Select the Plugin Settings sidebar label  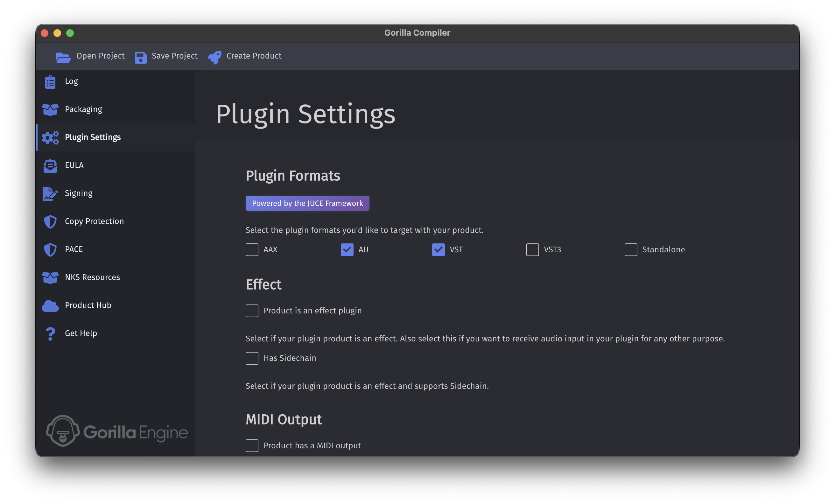[x=93, y=137]
